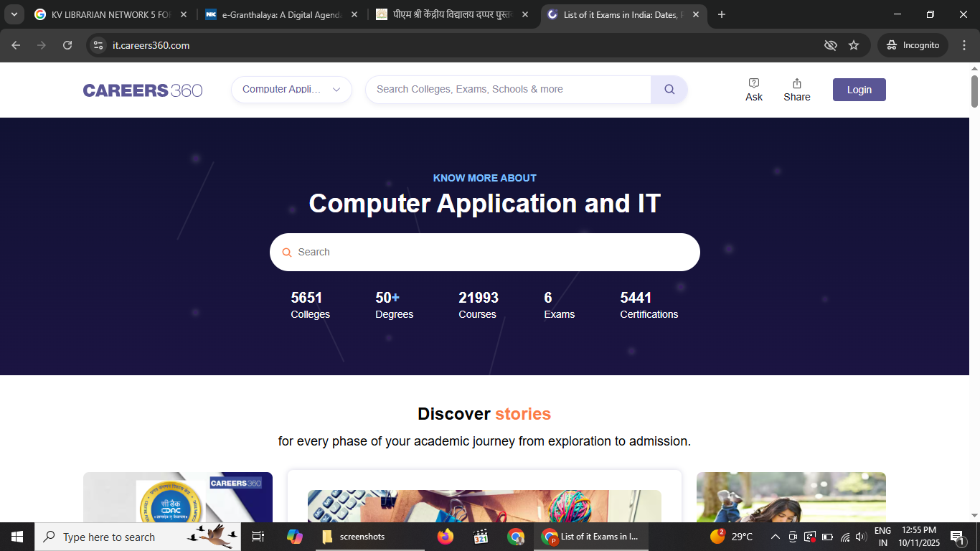Open Firefox from the taskbar
The width and height of the screenshot is (980, 551).
tap(446, 537)
